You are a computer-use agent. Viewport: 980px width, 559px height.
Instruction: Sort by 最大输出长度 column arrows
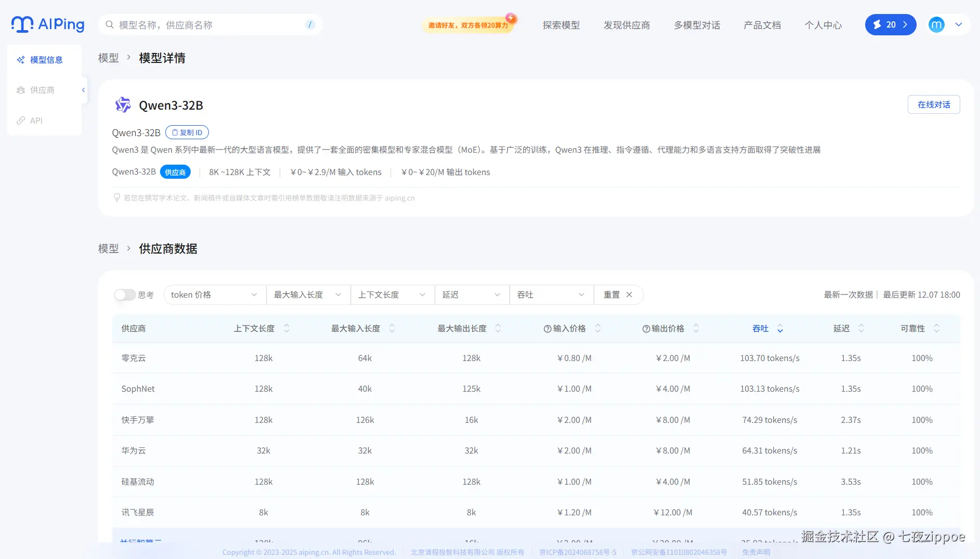point(498,328)
